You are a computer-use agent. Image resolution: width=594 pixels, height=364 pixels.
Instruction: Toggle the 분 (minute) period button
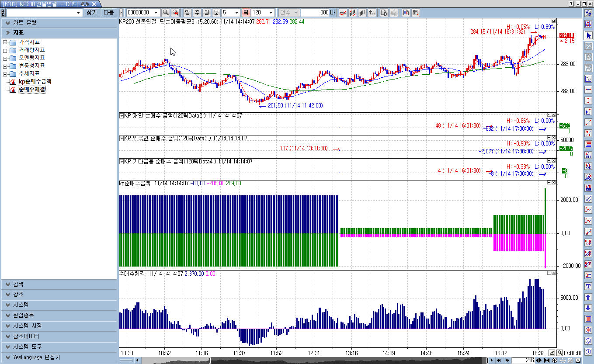216,13
